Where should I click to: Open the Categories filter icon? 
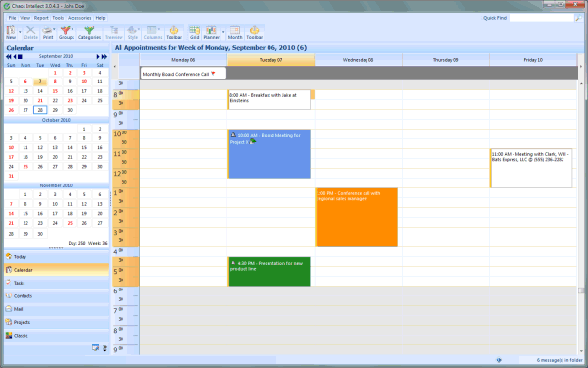89,32
